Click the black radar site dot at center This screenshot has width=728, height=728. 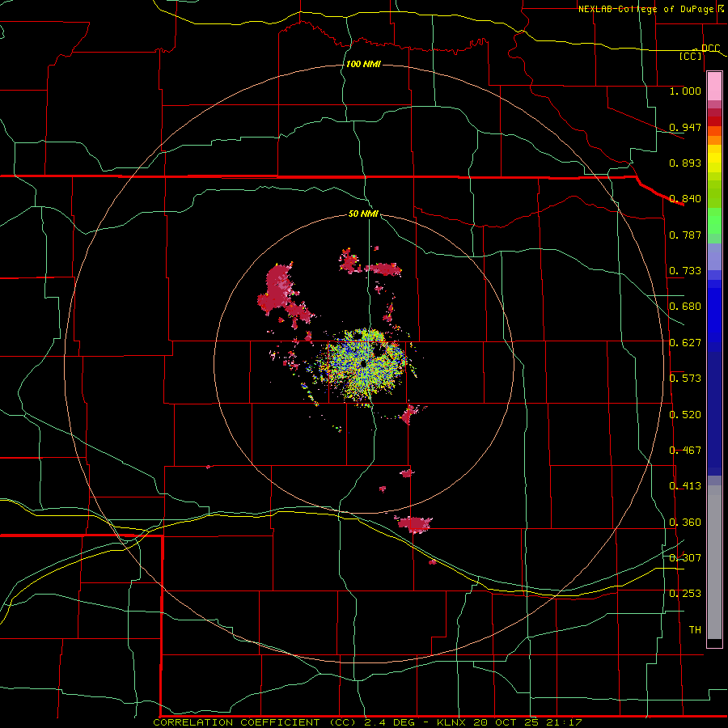(363, 363)
